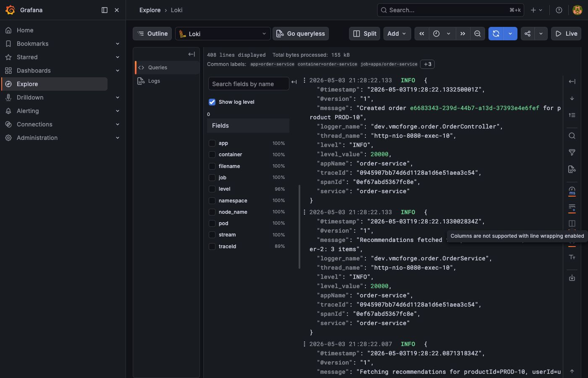Open menu for the Created order log line

click(x=304, y=80)
